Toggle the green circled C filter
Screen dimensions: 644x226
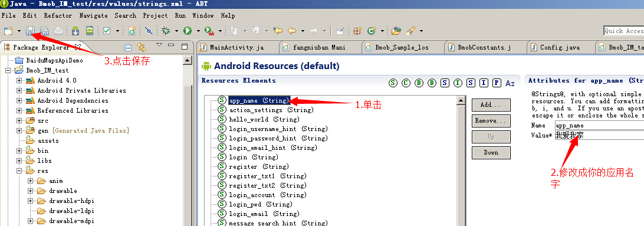406,83
